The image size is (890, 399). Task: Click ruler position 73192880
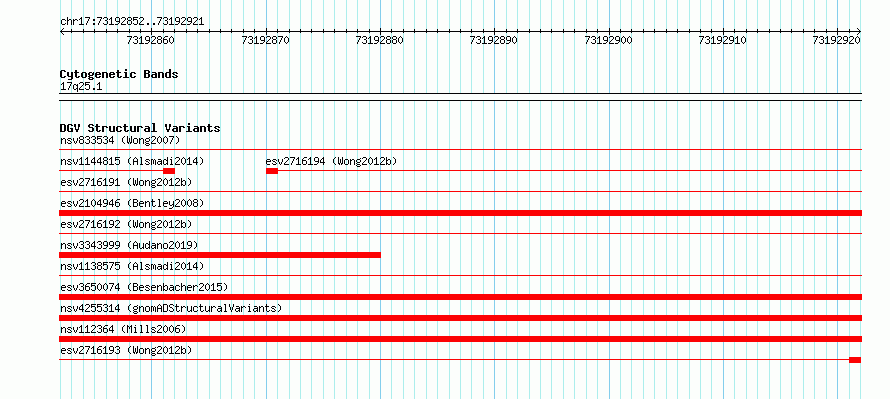(380, 40)
